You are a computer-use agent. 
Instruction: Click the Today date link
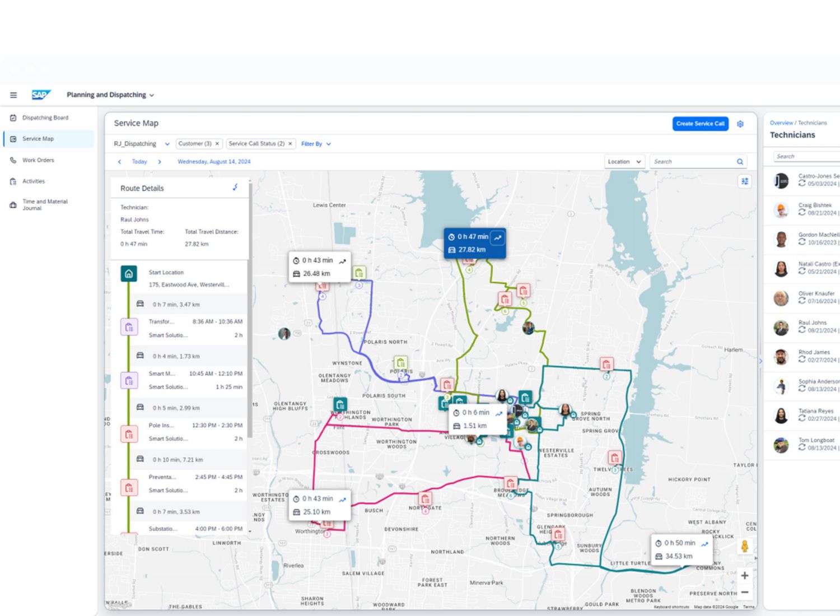point(139,162)
